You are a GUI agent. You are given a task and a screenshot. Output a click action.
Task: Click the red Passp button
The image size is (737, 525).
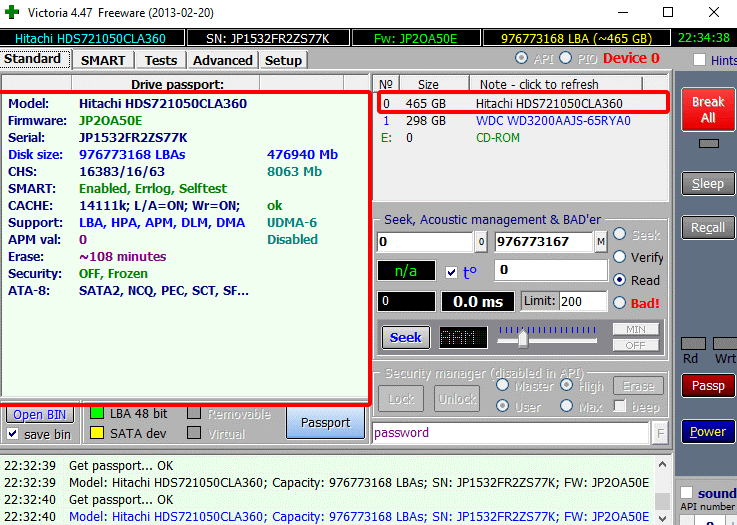[708, 386]
